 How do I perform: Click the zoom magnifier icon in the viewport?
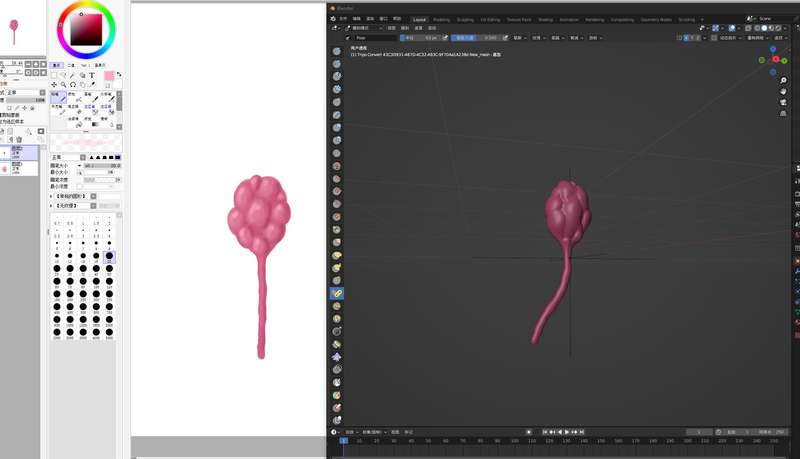tap(783, 80)
